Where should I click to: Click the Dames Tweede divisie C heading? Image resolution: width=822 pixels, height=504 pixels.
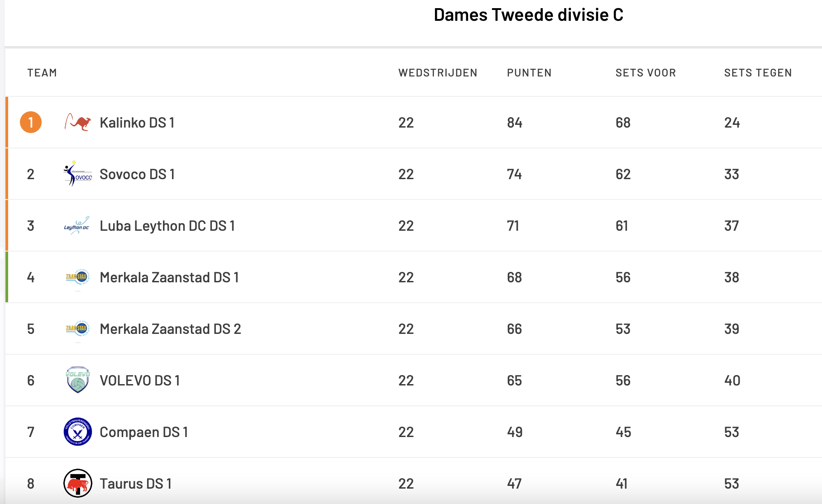528,15
